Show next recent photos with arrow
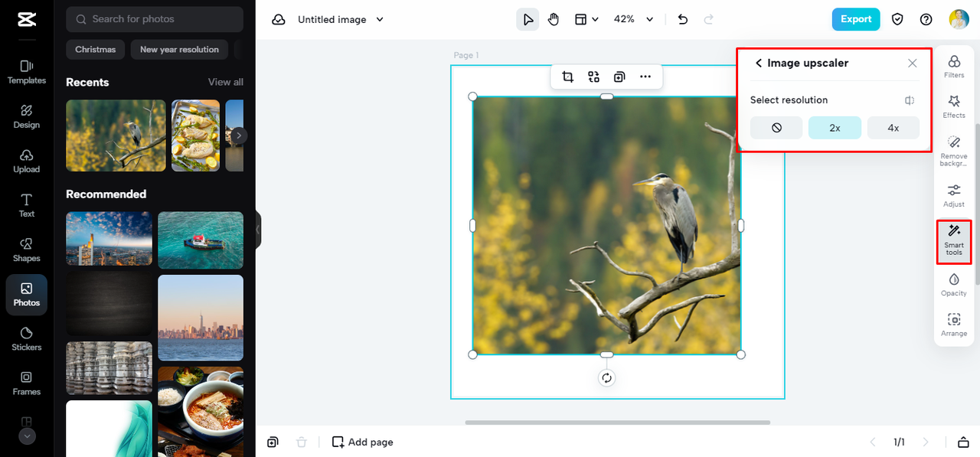This screenshot has width=980, height=457. (x=240, y=135)
